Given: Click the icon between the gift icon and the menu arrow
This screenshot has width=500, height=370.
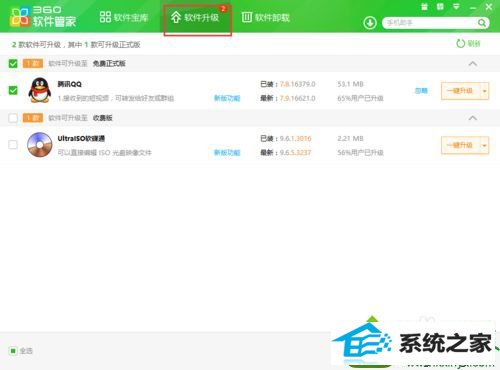Looking at the screenshot, I should (x=440, y=7).
